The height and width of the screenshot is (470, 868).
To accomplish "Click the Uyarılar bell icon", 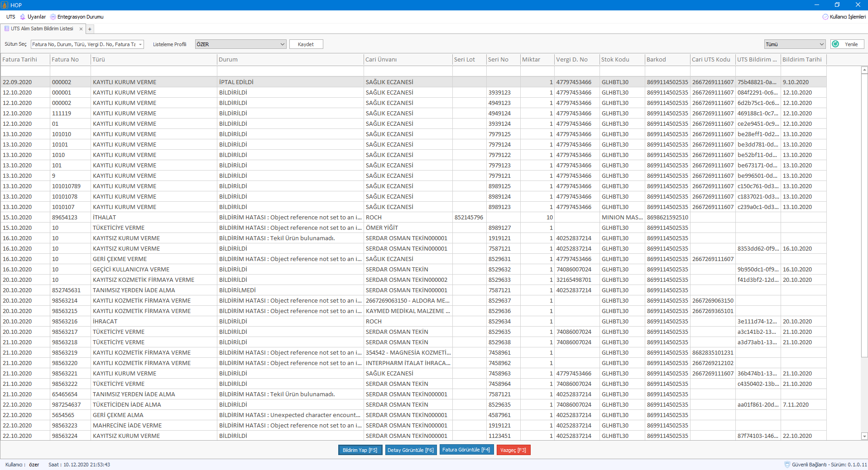I will (23, 17).
